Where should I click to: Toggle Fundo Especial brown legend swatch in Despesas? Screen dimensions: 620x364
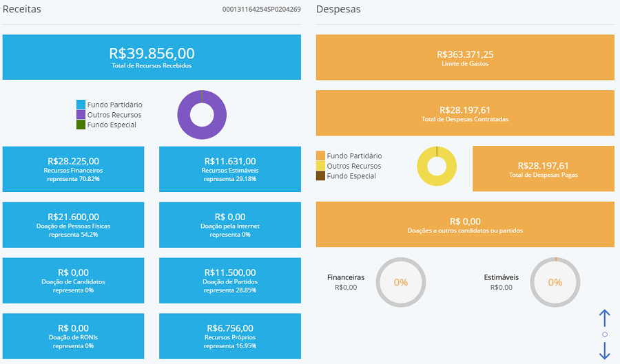click(x=320, y=176)
